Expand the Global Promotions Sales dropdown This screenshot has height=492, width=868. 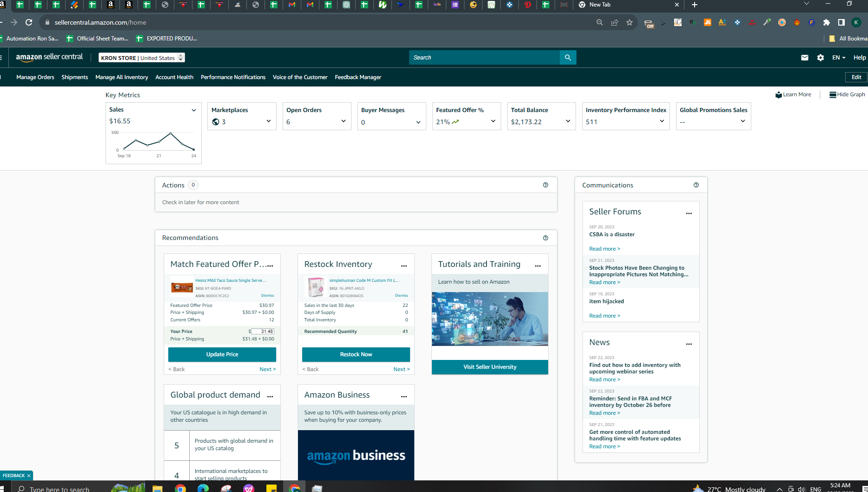pos(743,121)
